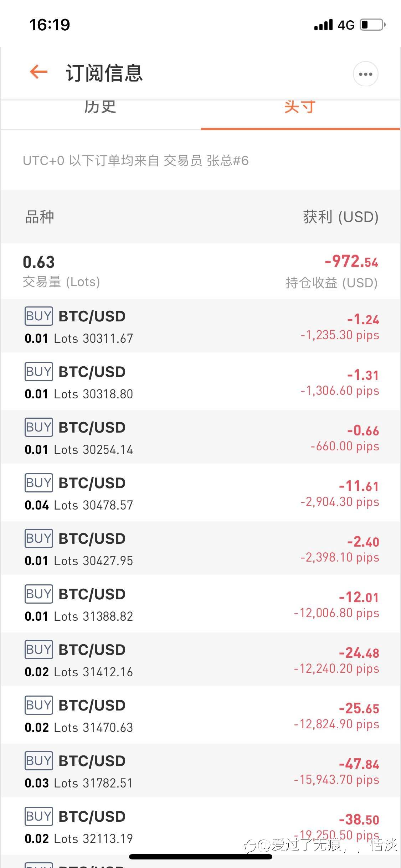The image size is (401, 868).
Task: Tap the trader 张总#6 info line
Action: click(135, 161)
